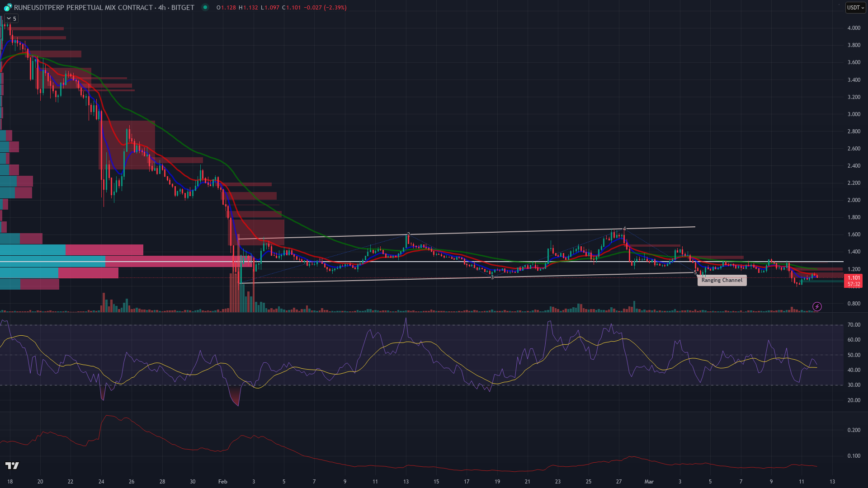The height and width of the screenshot is (488, 868).
Task: Click the 3.600 price axis label
Action: (x=854, y=62)
